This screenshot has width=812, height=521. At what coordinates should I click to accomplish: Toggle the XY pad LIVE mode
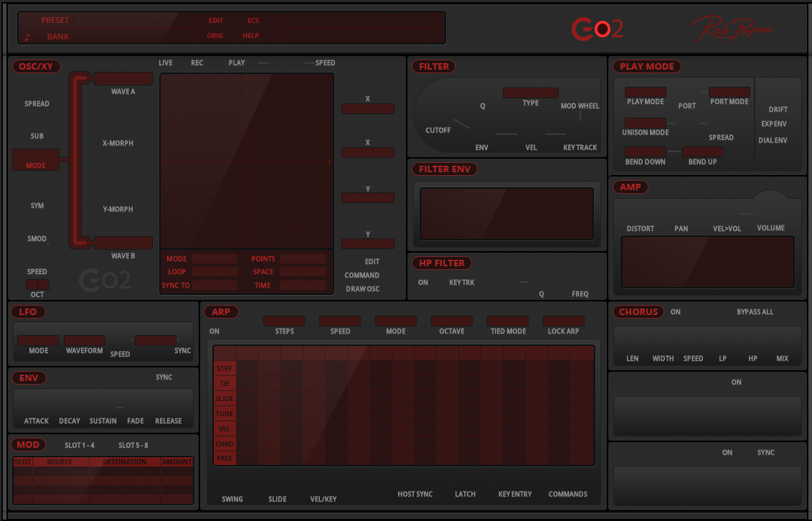(x=165, y=62)
